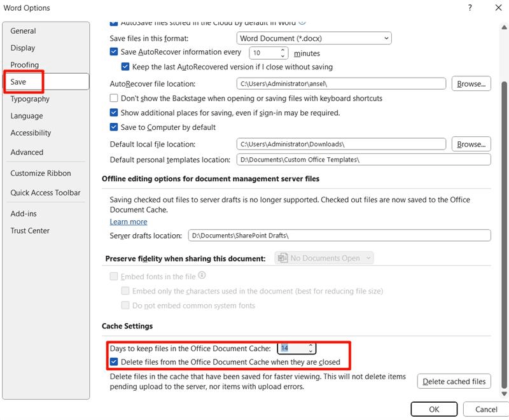
Task: Browse for the default local file location
Action: [x=471, y=144]
